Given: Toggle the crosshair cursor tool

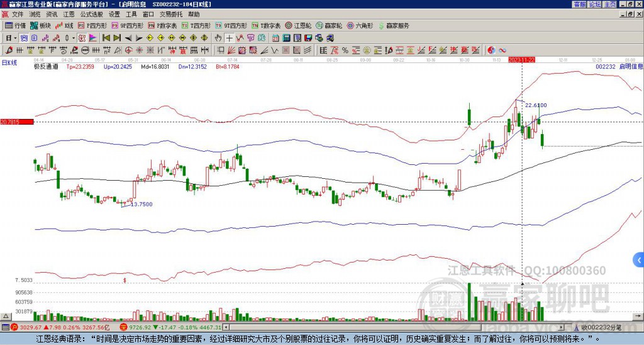Looking at the screenshot, I should click(x=229, y=38).
